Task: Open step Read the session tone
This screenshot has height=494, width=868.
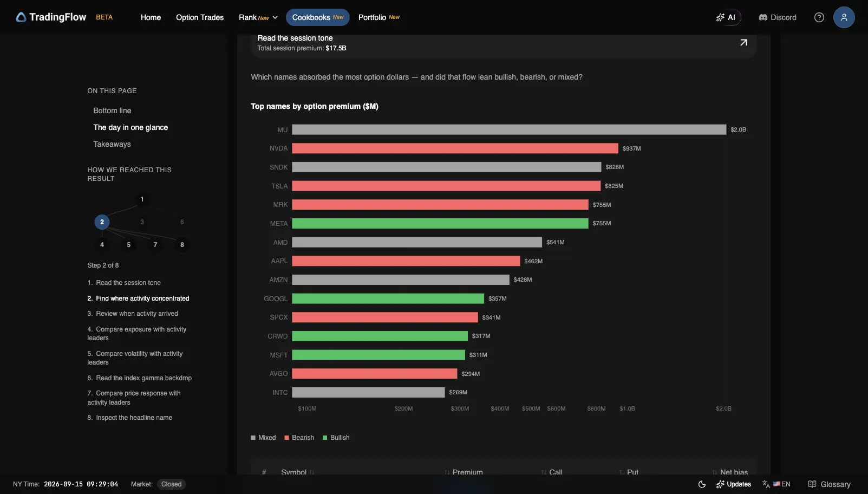Action: tap(124, 283)
